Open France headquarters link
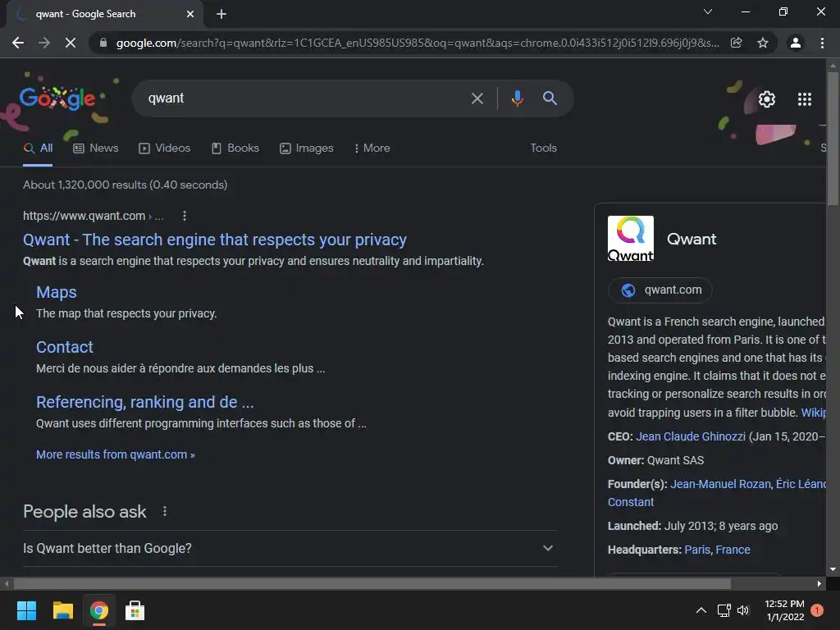Viewport: 840px width, 630px height. click(x=733, y=550)
